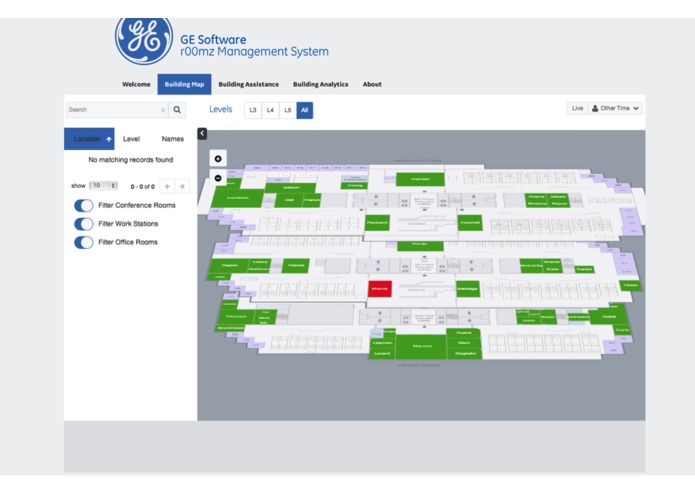Click the 'No matching records found' text
The height and width of the screenshot is (494, 695).
tap(130, 159)
